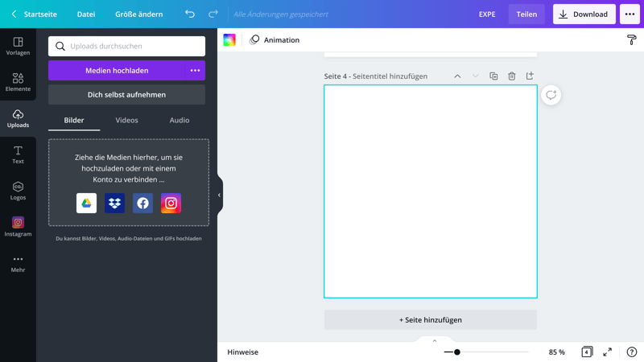Click the Download button
The width and height of the screenshot is (644, 362).
584,14
